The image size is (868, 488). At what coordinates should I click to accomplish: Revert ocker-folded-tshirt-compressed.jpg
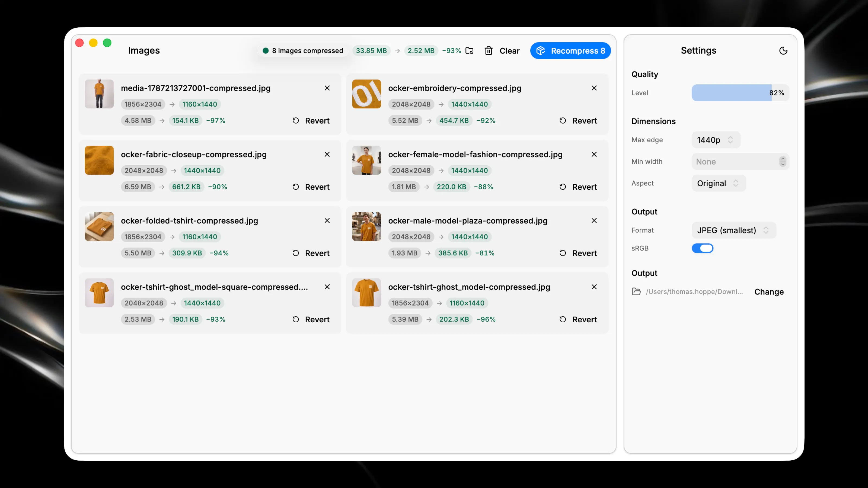tap(311, 253)
